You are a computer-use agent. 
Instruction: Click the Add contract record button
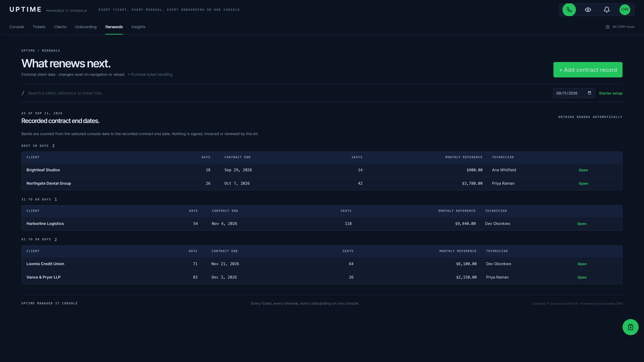coord(588,70)
